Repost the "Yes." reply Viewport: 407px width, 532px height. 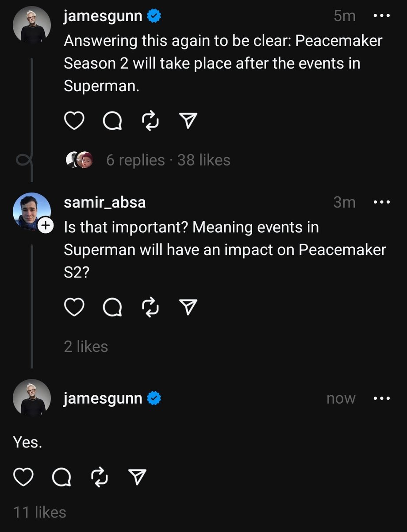(99, 477)
